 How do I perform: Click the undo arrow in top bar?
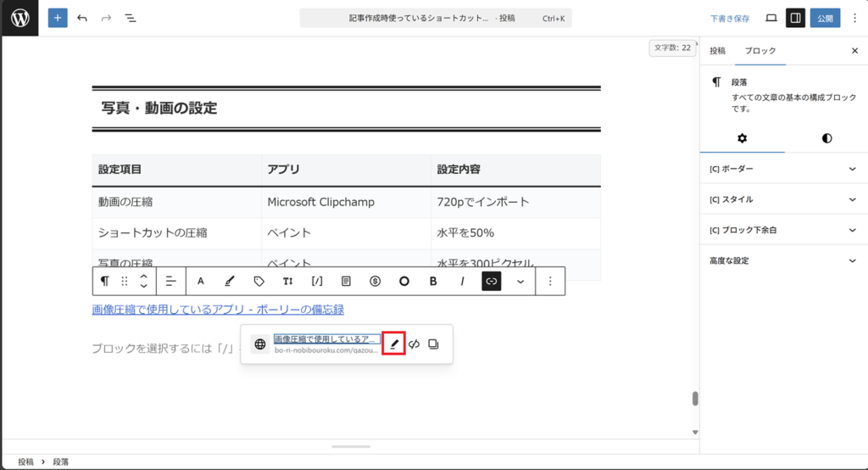[x=82, y=18]
